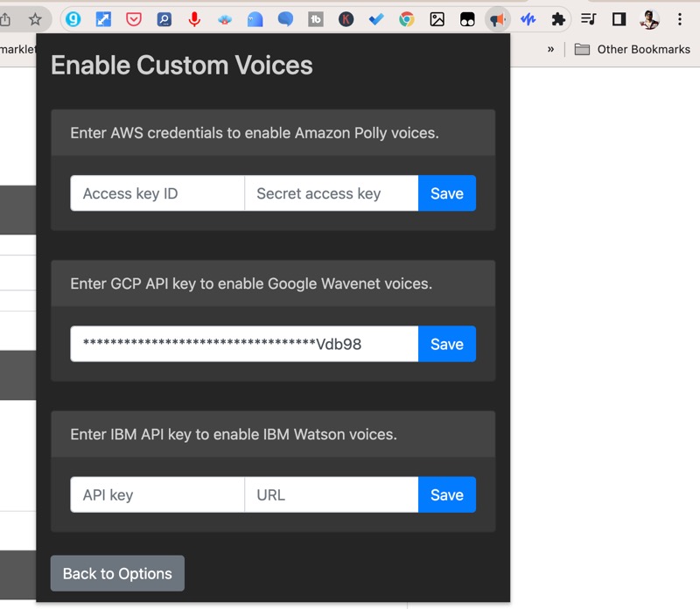
Task: Save the GCP API key
Action: tap(447, 344)
